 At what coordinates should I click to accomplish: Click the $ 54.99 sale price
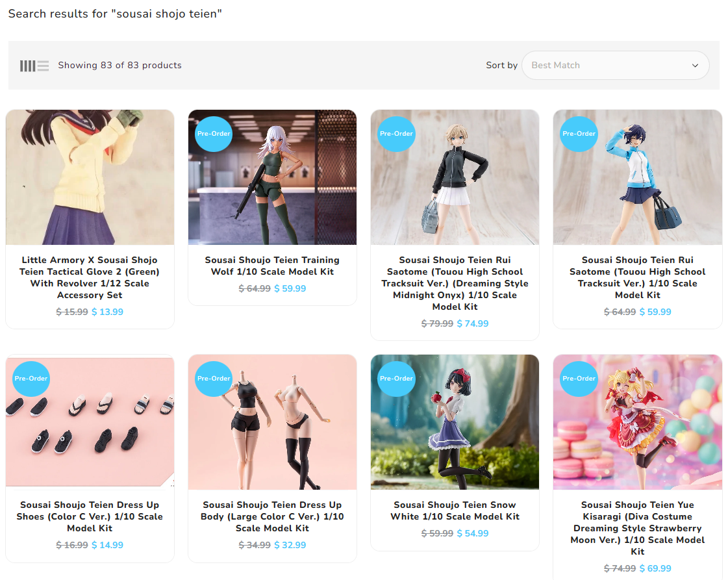tap(473, 534)
